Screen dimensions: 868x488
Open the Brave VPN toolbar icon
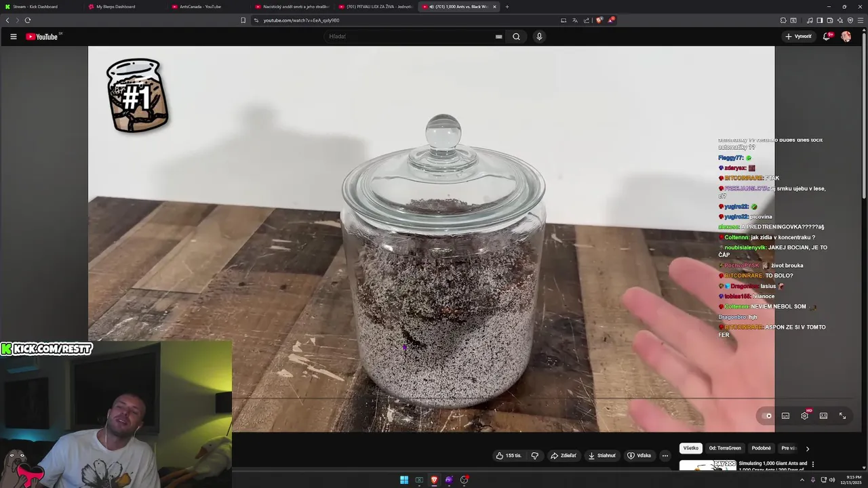850,20
